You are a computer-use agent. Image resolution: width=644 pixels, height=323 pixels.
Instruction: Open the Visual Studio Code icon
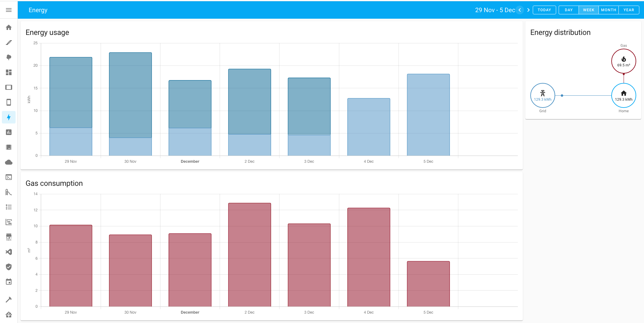coord(9,252)
